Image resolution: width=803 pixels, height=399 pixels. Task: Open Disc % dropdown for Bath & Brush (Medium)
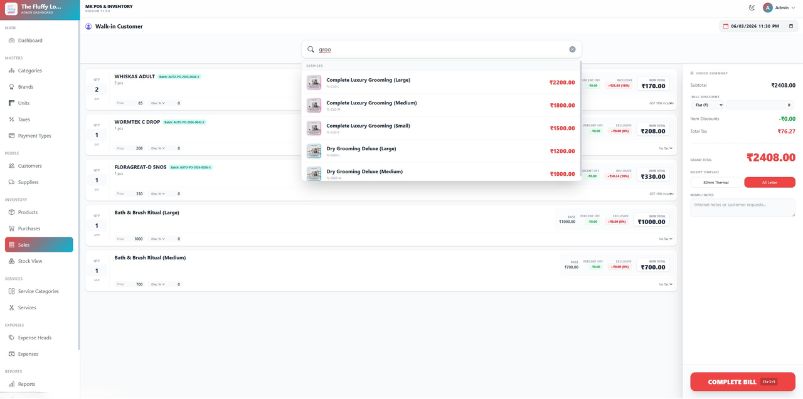[158, 284]
